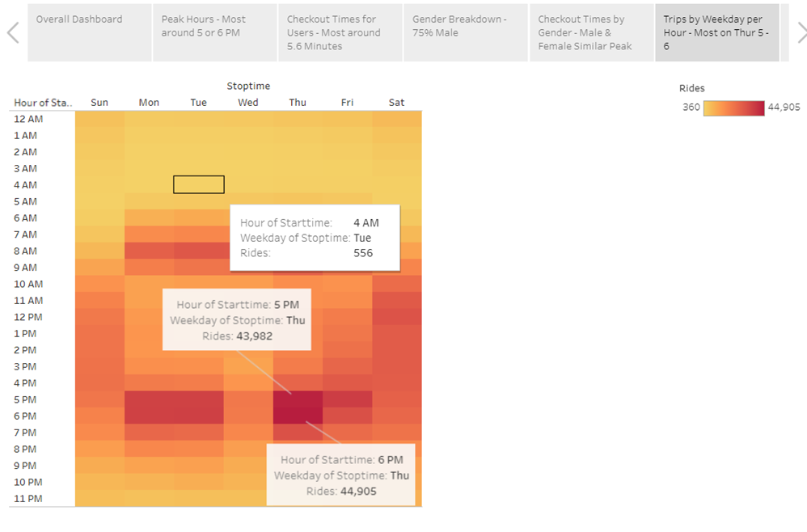Select the highlighted 4 AM Tue heatmap cell
This screenshot has height=532, width=807.
click(x=198, y=184)
